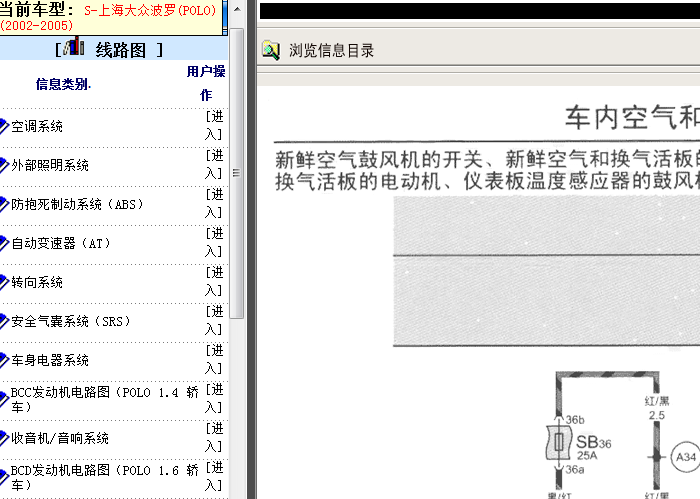This screenshot has width=700, height=499.
Task: Open 进入 link for BCC发动机电路图
Action: click(214, 398)
